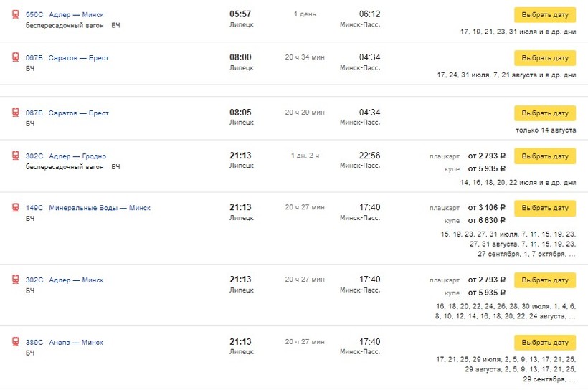Image resolution: width=588 pixels, height=390 pixels.
Task: Open Саратов — Брест link departing at 08:00
Action: tap(79, 58)
